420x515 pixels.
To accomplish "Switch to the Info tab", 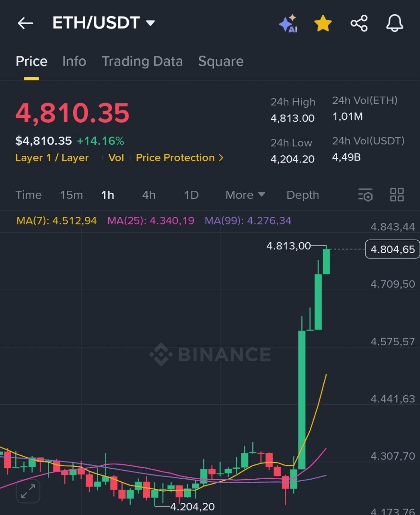I will tap(74, 61).
